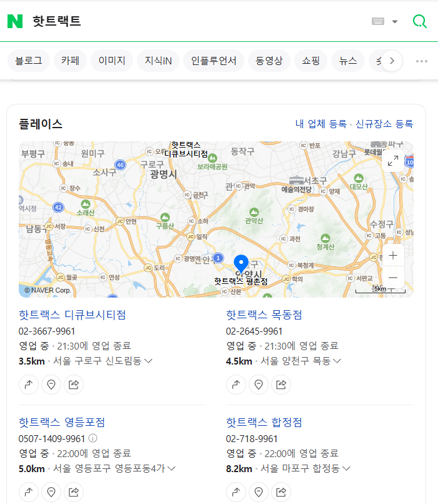The width and height of the screenshot is (438, 504).
Task: Click the 내 업체 등록 link
Action: (321, 124)
